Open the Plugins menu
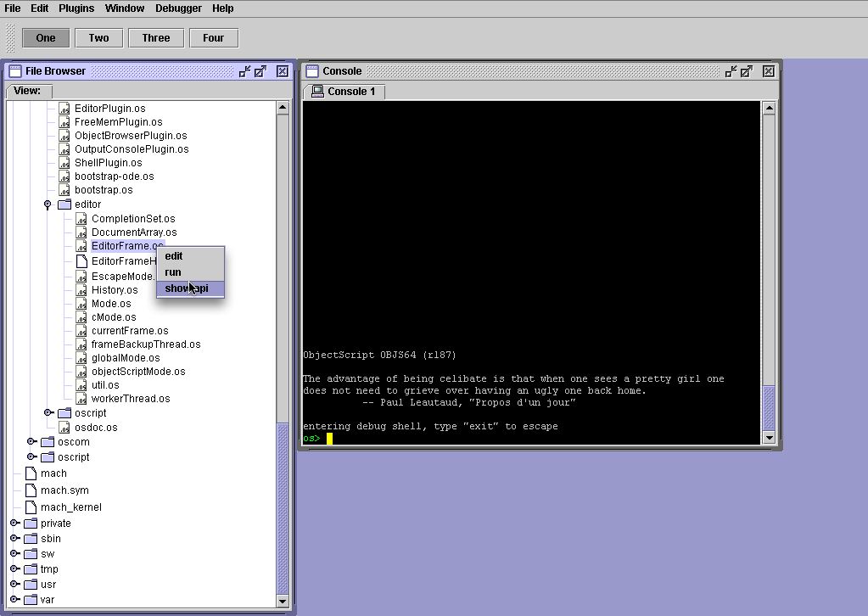 76,8
